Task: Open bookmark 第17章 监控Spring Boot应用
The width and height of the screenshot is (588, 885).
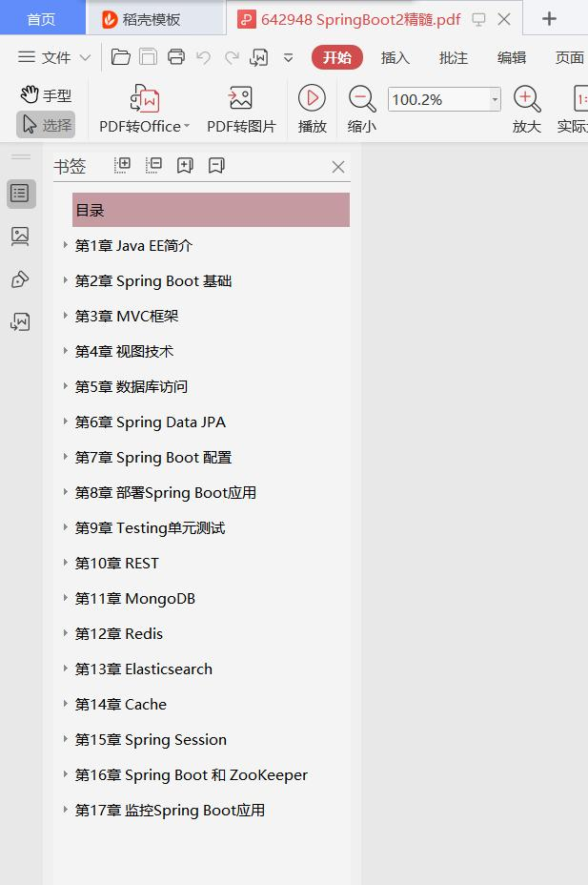Action: click(170, 811)
